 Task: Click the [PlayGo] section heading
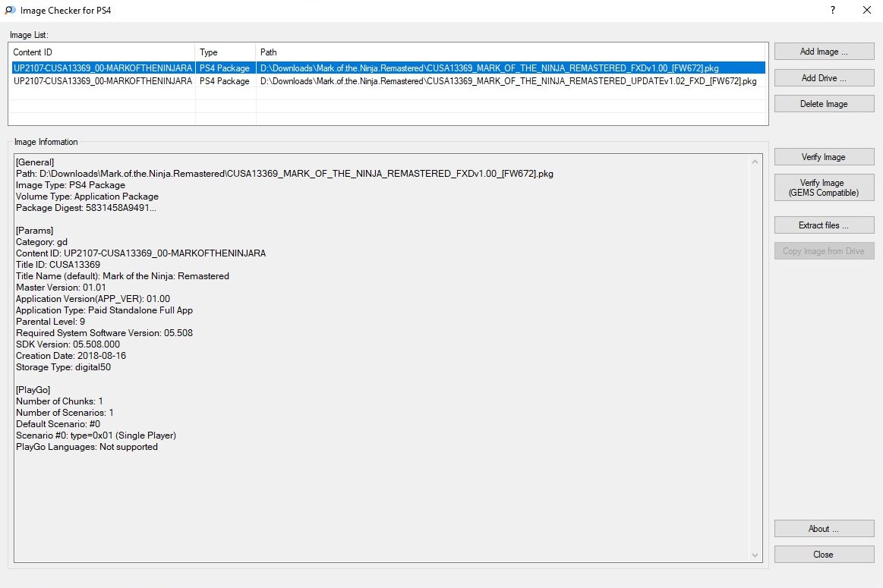[x=33, y=389]
